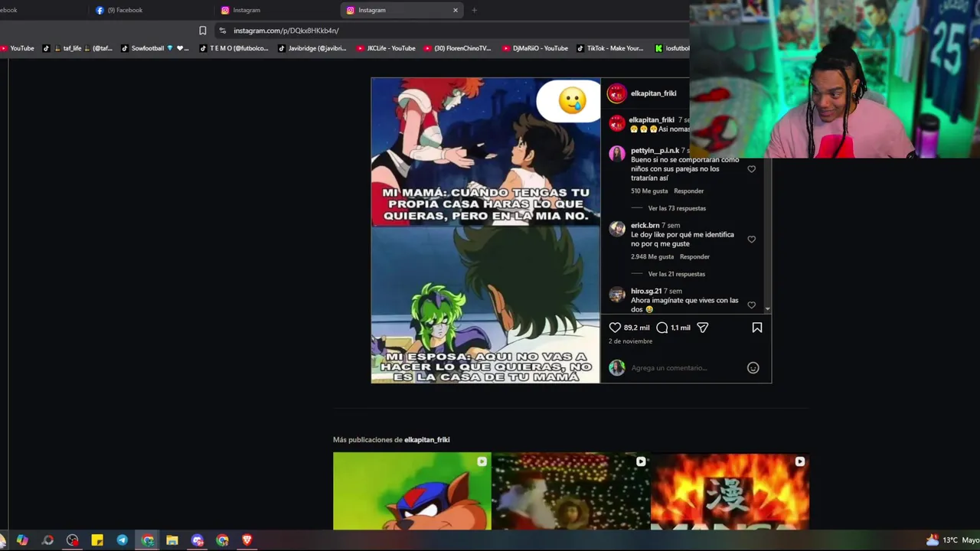
Task: View the 510 Me gusta list
Action: coord(649,191)
